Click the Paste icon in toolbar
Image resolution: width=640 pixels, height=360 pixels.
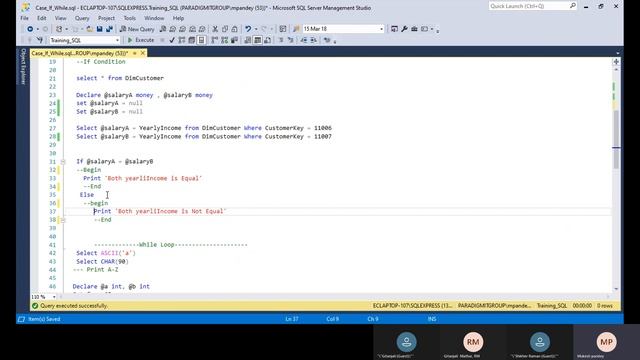pyautogui.click(x=235, y=29)
